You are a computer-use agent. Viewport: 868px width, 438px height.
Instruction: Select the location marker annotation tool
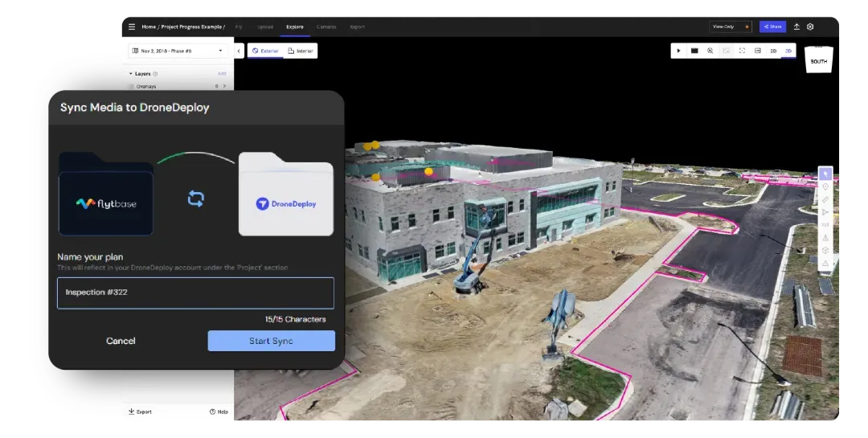point(825,186)
